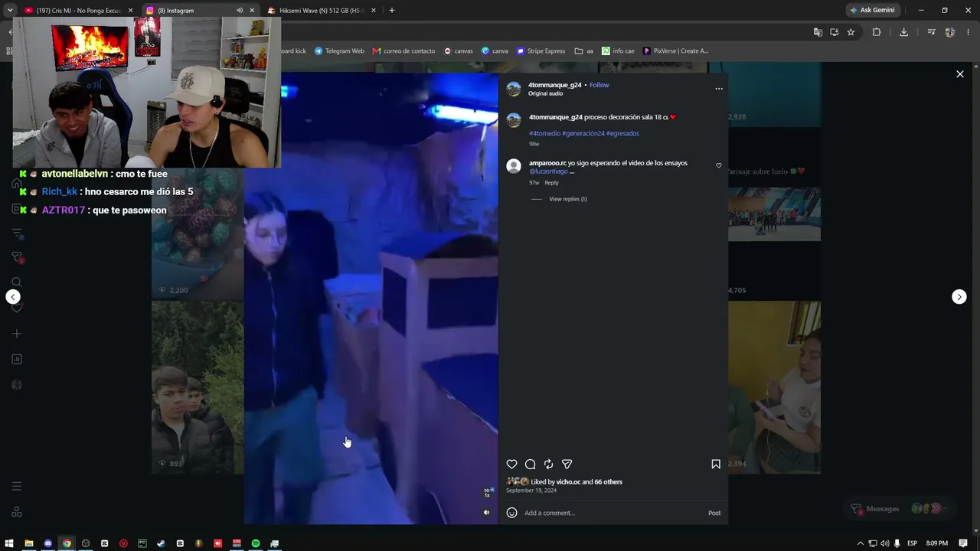This screenshot has height=551, width=980.
Task: Open the Windows notification center
Action: 963,543
